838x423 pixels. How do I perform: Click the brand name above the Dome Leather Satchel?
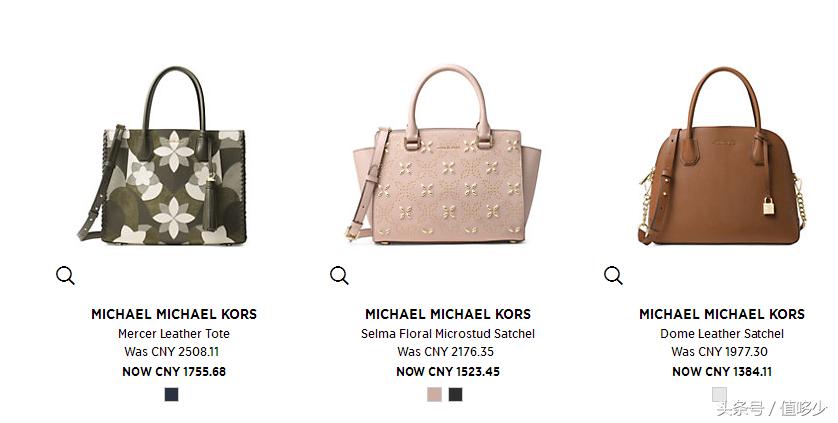click(x=722, y=314)
